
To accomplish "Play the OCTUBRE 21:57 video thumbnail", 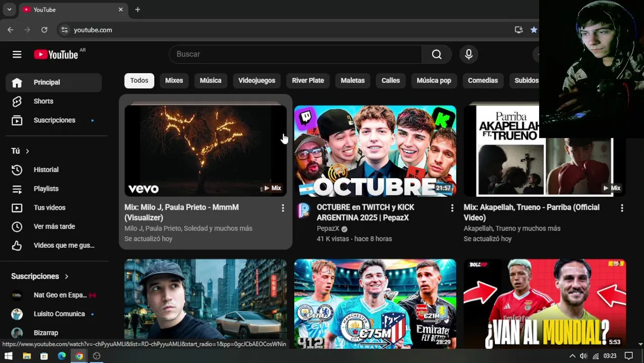I will pyautogui.click(x=375, y=151).
